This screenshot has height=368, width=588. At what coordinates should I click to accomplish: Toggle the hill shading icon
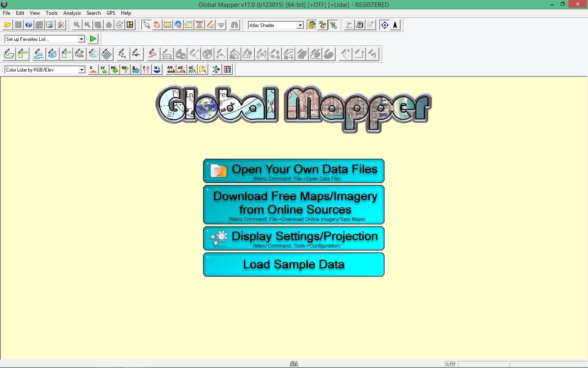pos(312,25)
